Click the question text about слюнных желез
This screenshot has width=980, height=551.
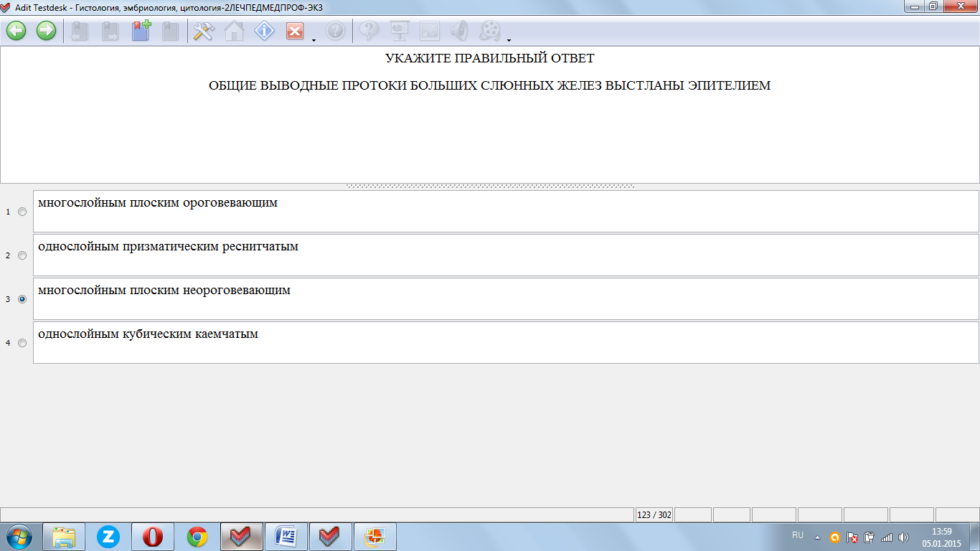[489, 85]
